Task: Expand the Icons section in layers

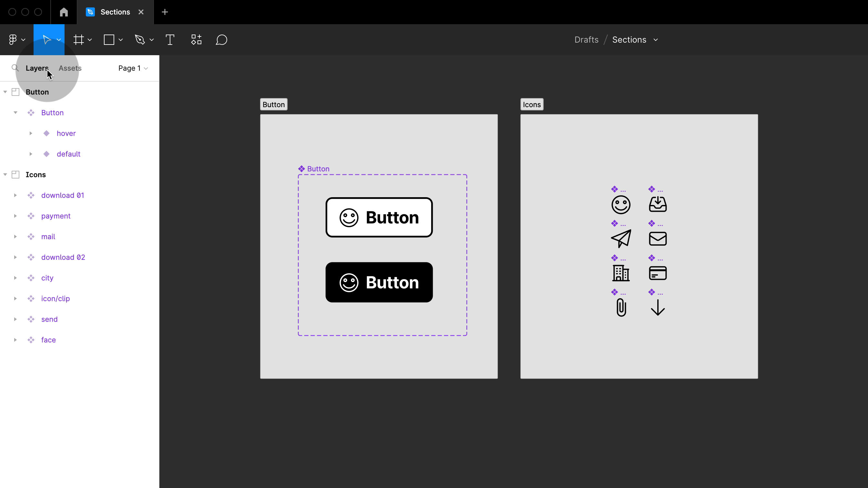Action: (x=5, y=174)
